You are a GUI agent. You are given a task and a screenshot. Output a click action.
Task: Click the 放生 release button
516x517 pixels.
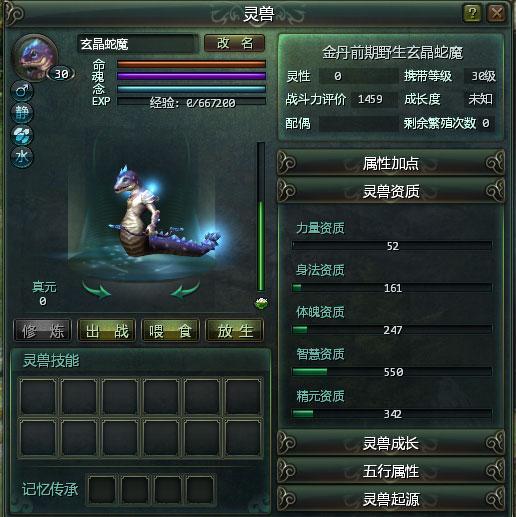click(x=235, y=331)
